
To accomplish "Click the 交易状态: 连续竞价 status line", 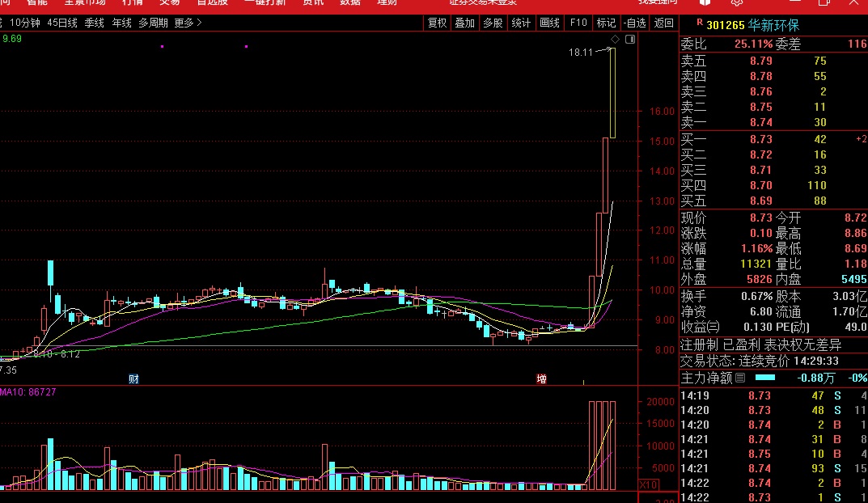I will click(x=760, y=361).
